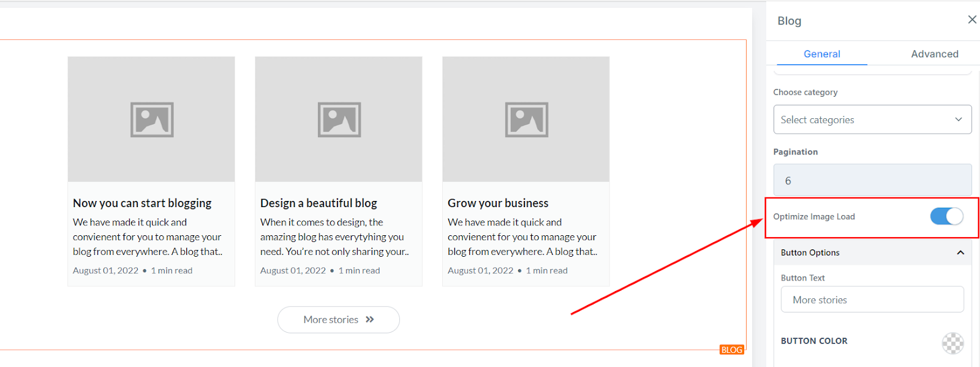The width and height of the screenshot is (980, 367).
Task: Switch to the Advanced tab
Action: (934, 54)
